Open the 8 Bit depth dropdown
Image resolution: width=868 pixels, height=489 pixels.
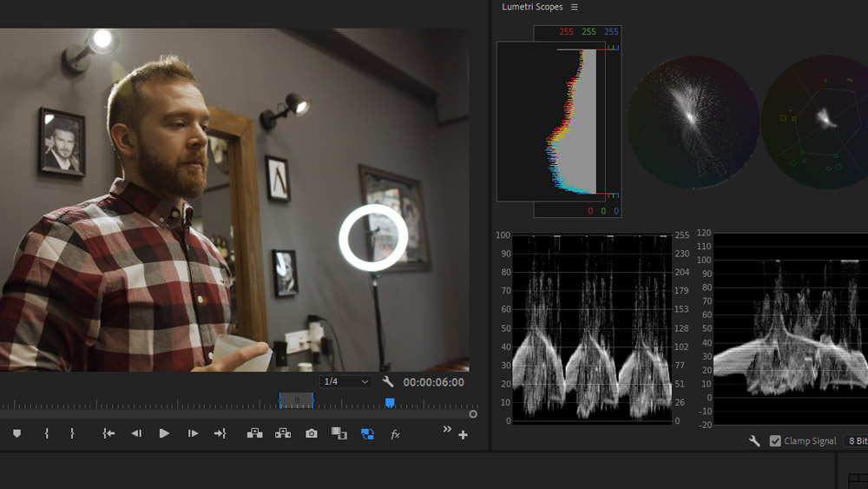pyautogui.click(x=855, y=441)
